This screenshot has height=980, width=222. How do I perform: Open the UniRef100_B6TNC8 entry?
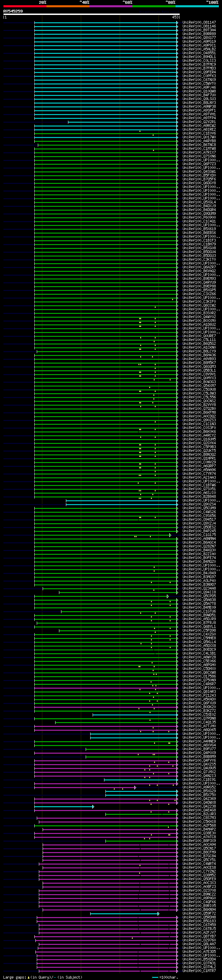point(199,145)
